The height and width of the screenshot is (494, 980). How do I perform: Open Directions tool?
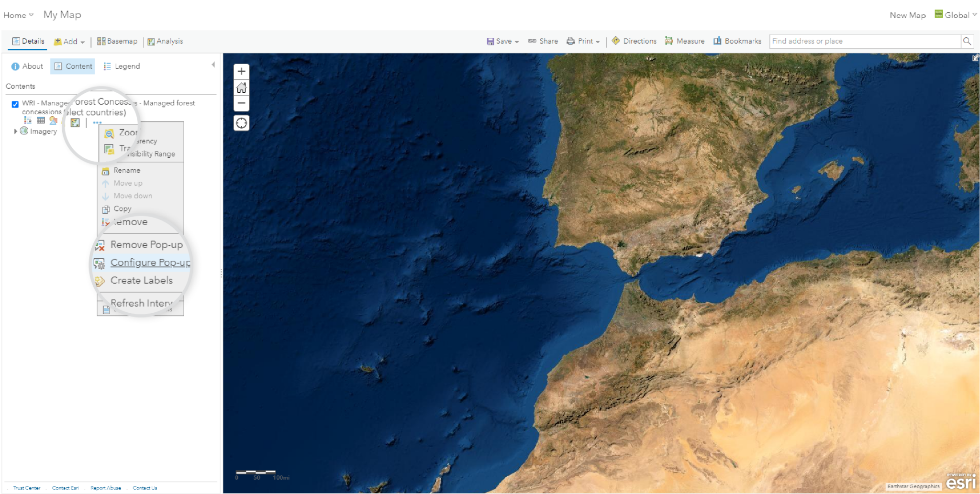[x=634, y=42]
